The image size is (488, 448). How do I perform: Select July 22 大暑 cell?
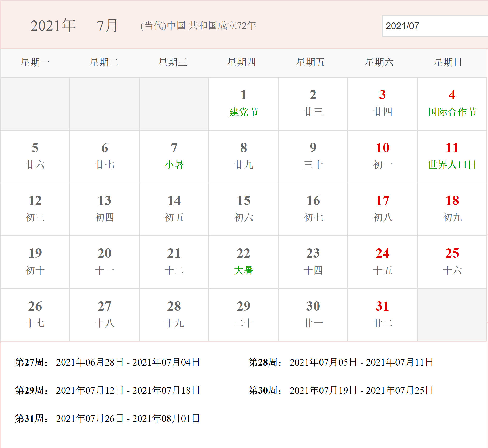coord(243,262)
